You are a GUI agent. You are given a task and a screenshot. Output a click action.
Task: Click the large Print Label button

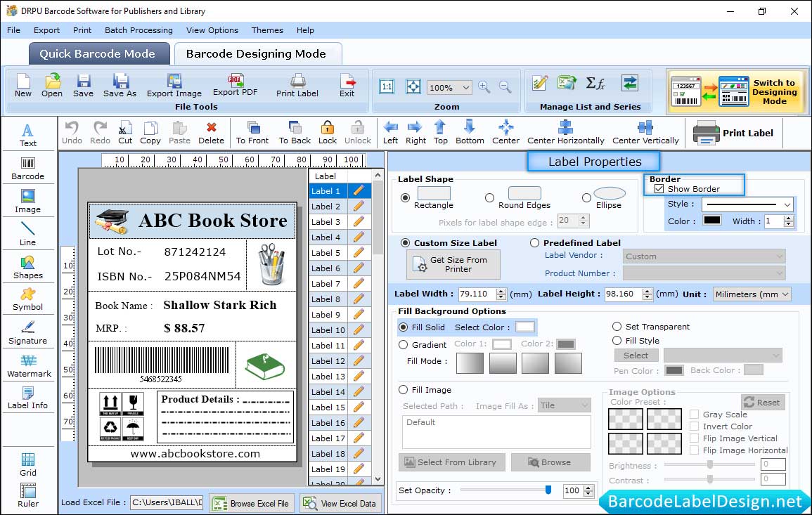coord(733,133)
